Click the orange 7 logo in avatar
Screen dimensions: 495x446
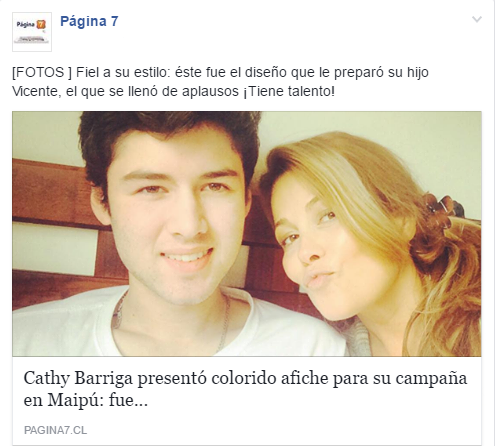coord(41,25)
